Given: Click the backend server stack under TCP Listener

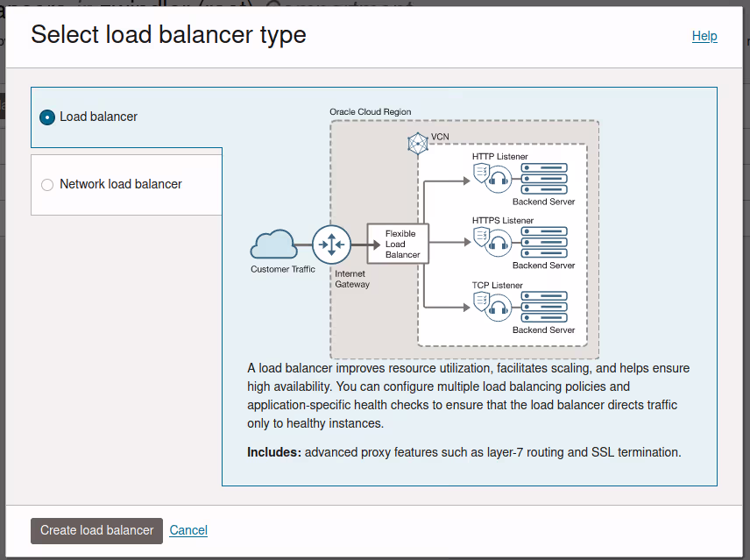Looking at the screenshot, I should coord(544,307).
